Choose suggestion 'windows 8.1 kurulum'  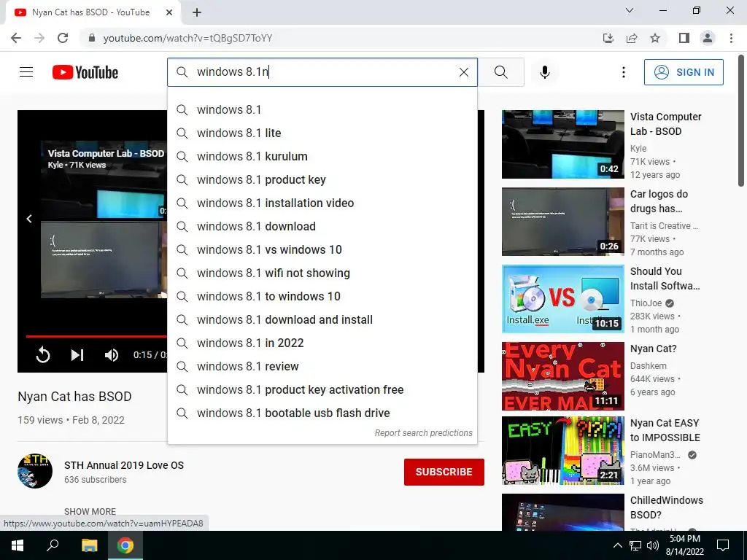point(322,156)
